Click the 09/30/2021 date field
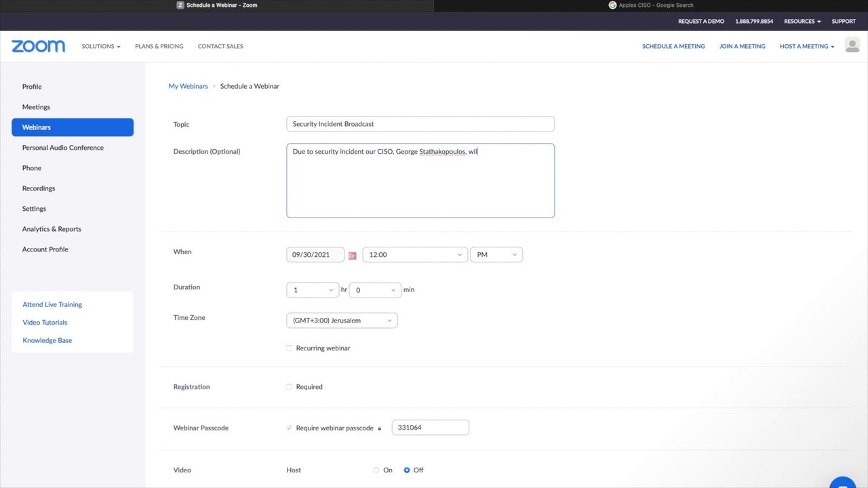The image size is (868, 488). [x=315, y=255]
